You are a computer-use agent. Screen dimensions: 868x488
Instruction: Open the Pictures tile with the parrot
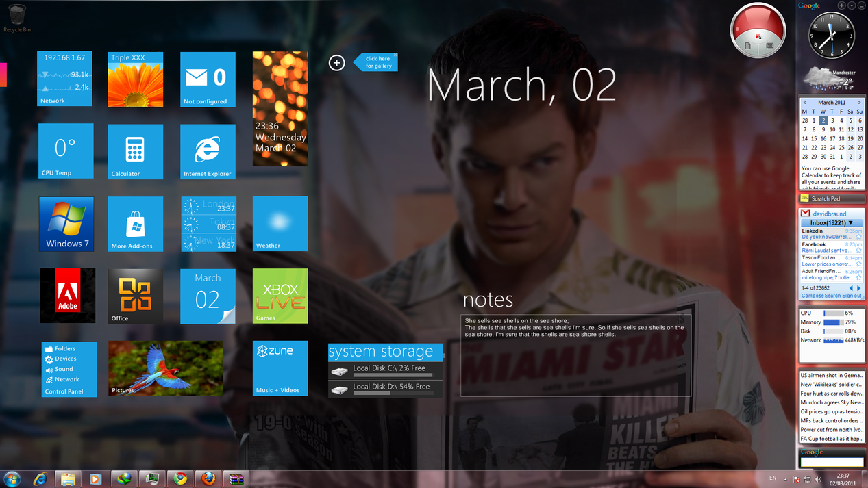coord(166,368)
